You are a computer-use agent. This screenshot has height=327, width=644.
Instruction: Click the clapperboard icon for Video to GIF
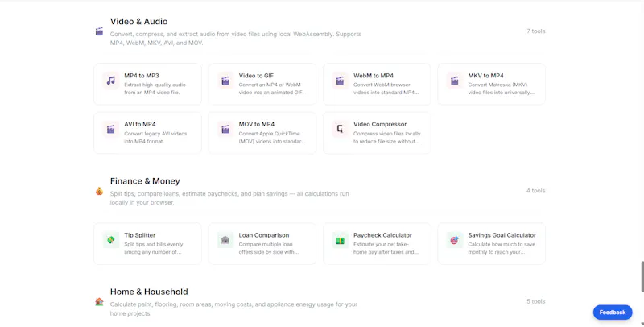(225, 81)
